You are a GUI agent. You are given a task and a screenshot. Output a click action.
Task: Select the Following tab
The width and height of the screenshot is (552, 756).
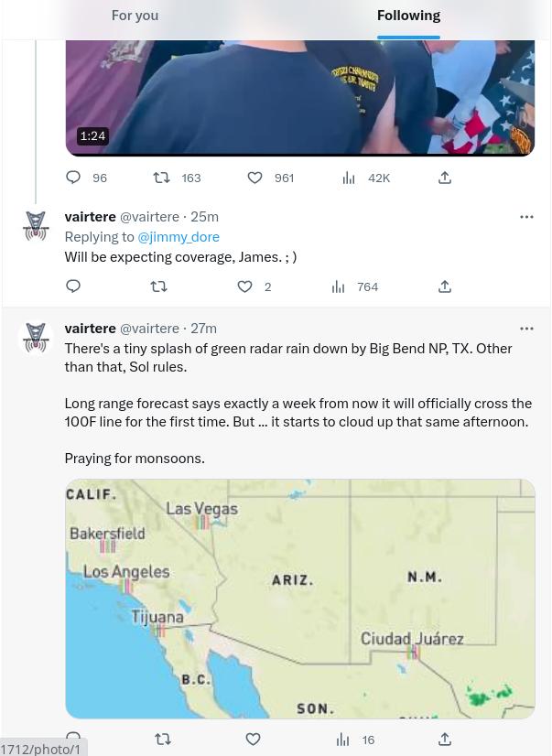tap(408, 16)
